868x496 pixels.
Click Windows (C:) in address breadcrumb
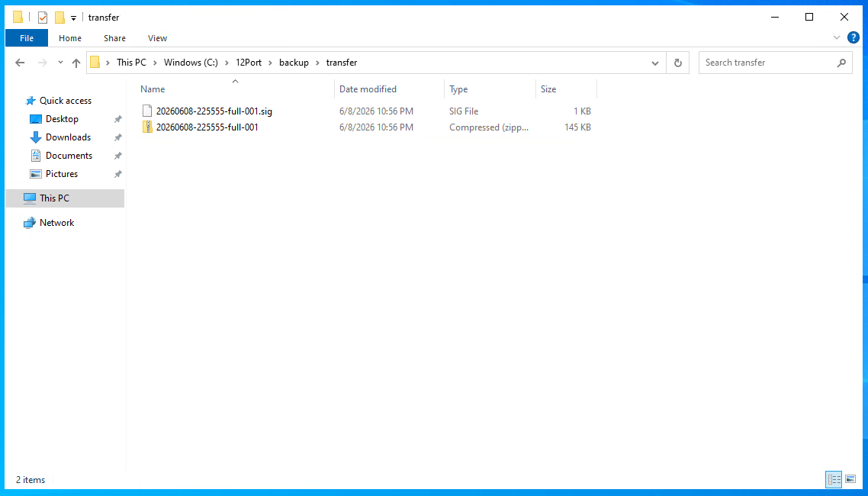click(191, 63)
